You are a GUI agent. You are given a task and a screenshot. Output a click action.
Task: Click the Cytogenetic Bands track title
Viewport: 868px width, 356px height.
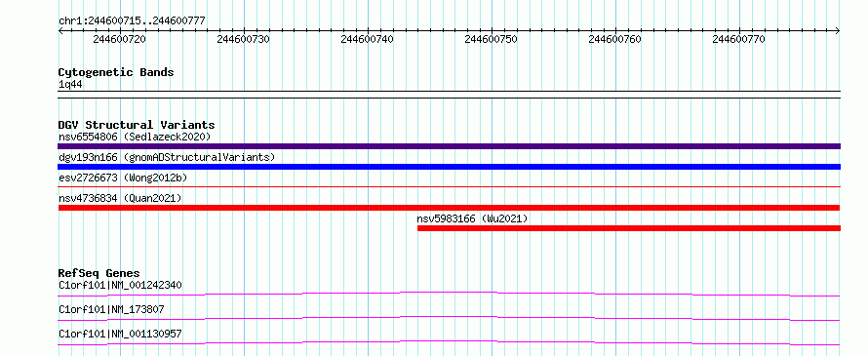click(116, 72)
